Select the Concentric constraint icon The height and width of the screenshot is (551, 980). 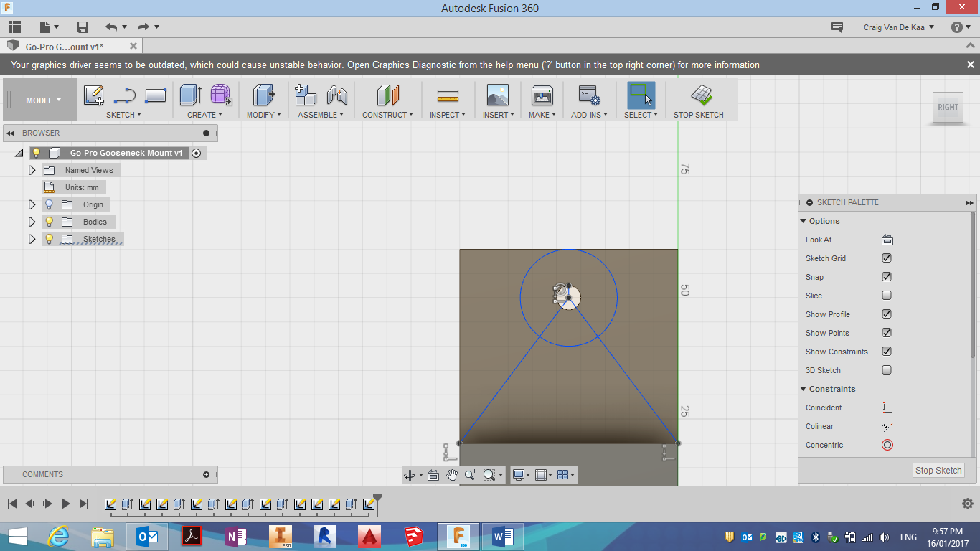click(x=887, y=445)
